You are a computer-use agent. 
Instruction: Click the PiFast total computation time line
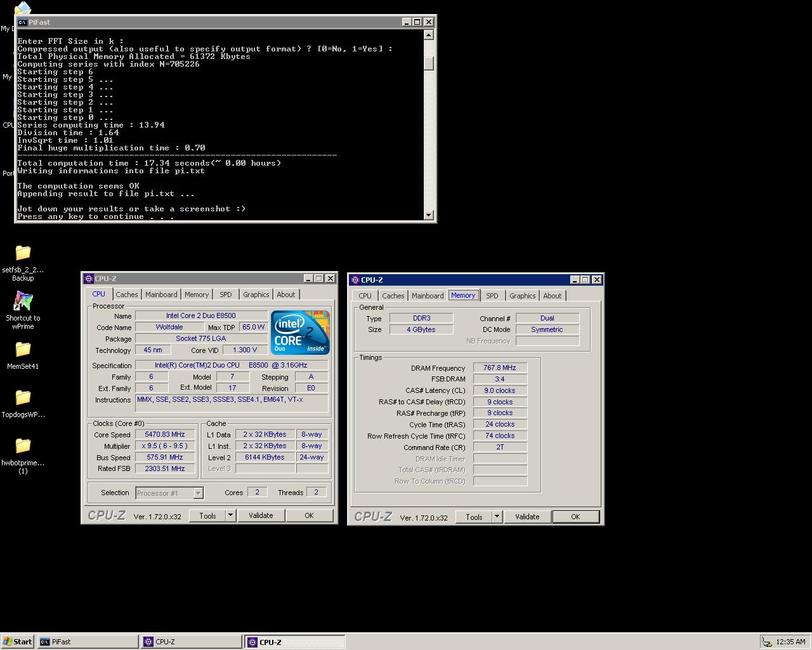pos(149,163)
